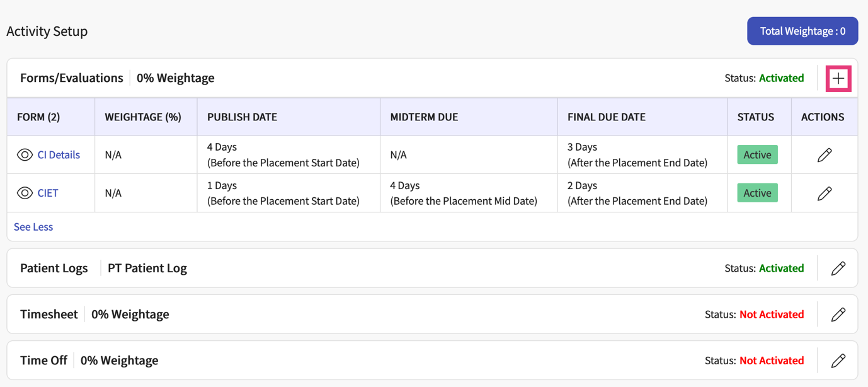Open the edit icon for PT Patient Log
This screenshot has height=387, width=868.
pos(838,268)
